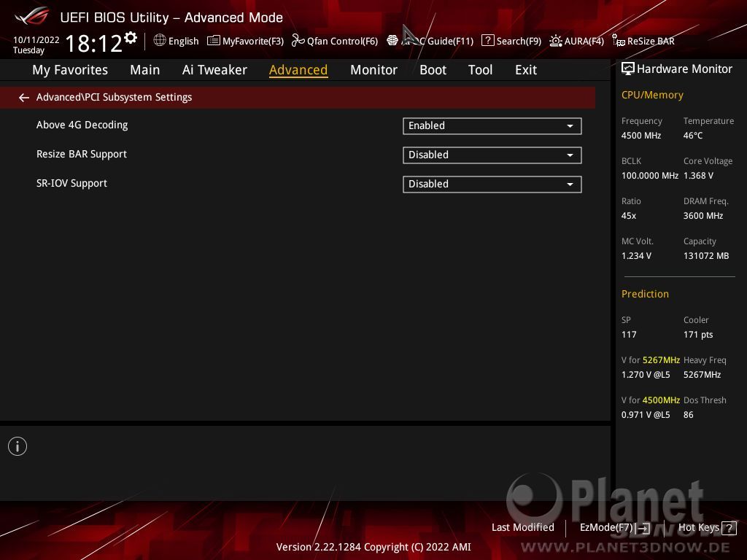The width and height of the screenshot is (747, 560).
Task: Click the Dos Thresh value 86
Action: (689, 415)
